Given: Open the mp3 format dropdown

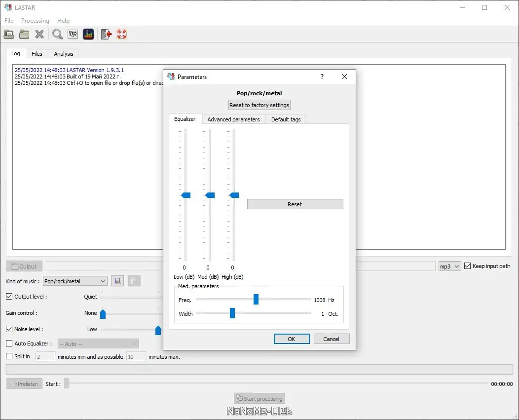Looking at the screenshot, I should (x=449, y=267).
